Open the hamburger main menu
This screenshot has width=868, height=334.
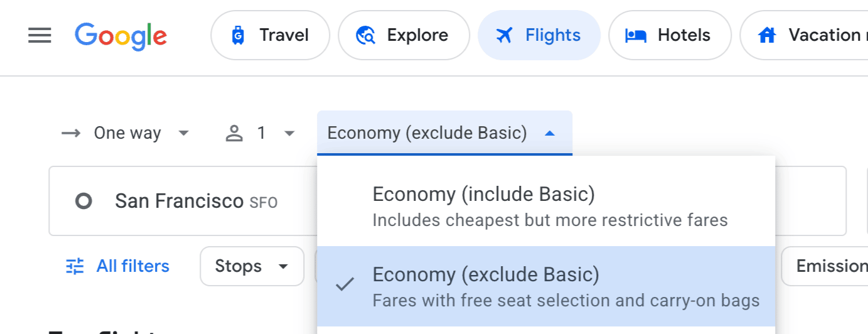pyautogui.click(x=40, y=36)
